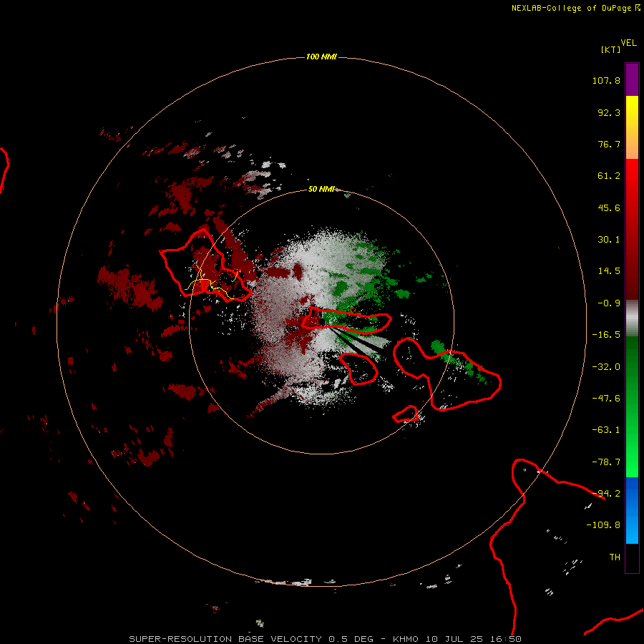This screenshot has height=644, width=644.
Task: Select the -94.2 velocity scale value
Action: pos(606,494)
